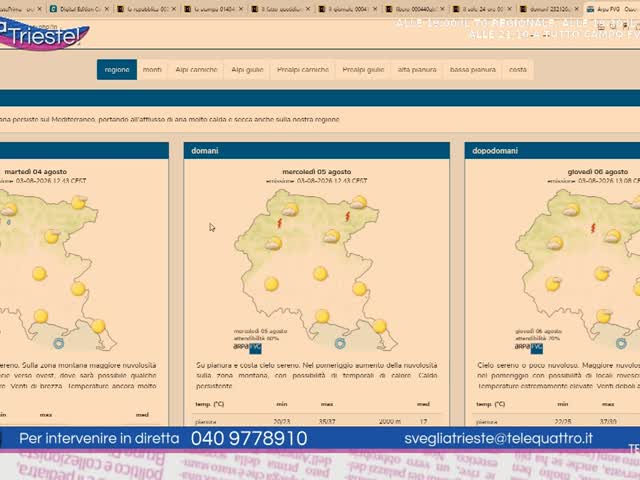This screenshot has width=640, height=480.
Task: Open the 'Alpi giulie' zone tab
Action: pyautogui.click(x=247, y=70)
